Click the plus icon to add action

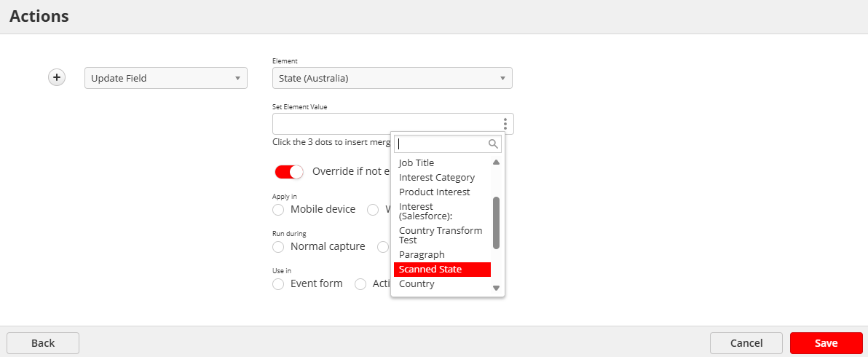click(x=57, y=77)
